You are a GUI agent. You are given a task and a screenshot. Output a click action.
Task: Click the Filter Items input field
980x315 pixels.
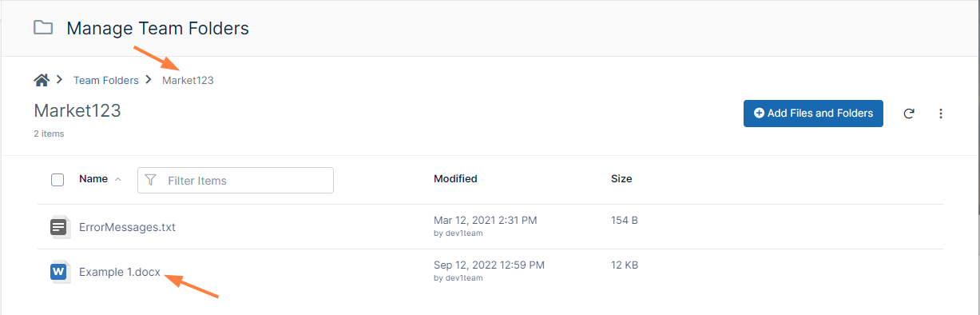[x=236, y=181]
